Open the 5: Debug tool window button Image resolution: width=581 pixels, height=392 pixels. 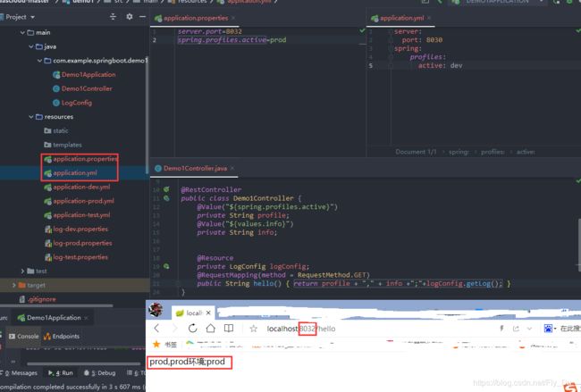[x=100, y=372]
